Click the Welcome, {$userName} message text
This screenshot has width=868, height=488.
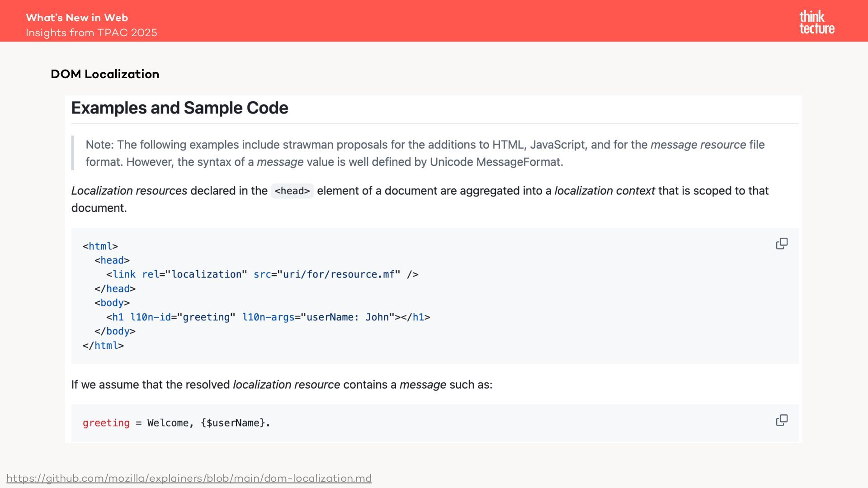(x=208, y=423)
